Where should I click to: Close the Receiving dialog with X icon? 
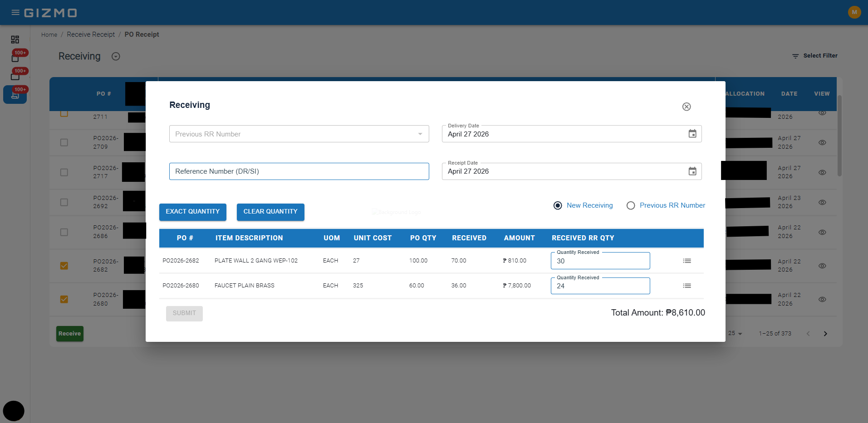point(687,107)
